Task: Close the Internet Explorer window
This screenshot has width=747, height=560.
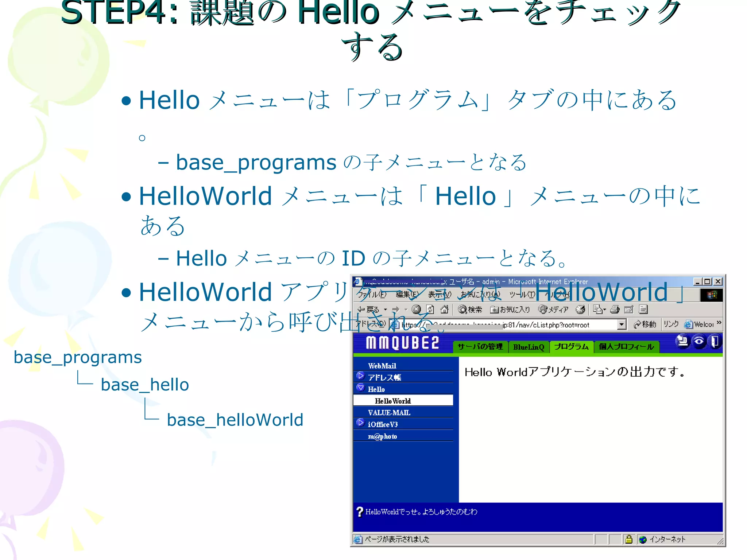Action: point(718,281)
